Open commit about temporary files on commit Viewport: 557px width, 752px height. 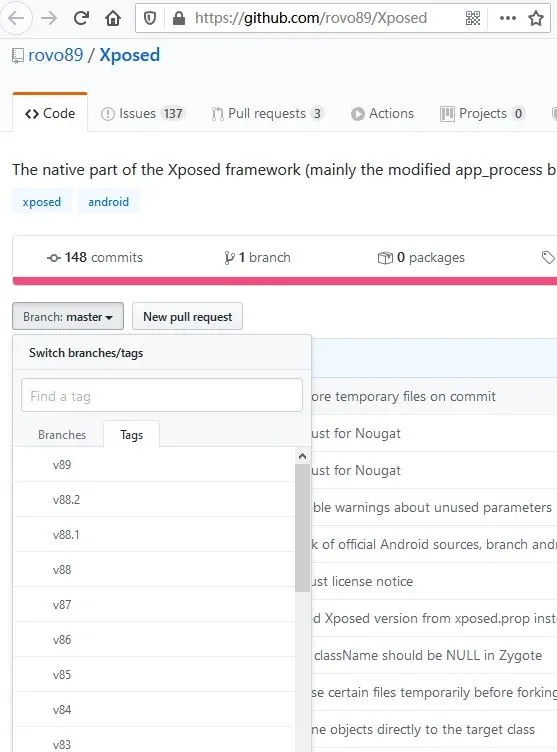click(403, 397)
